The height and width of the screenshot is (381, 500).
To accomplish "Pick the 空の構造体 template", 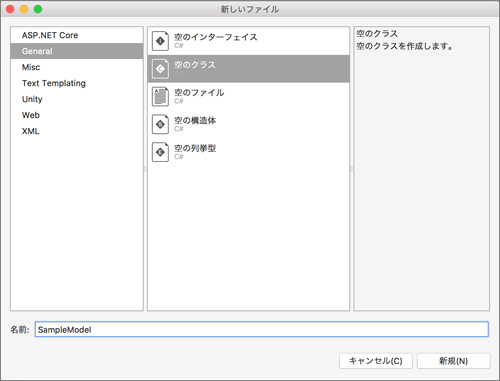I will coord(248,124).
